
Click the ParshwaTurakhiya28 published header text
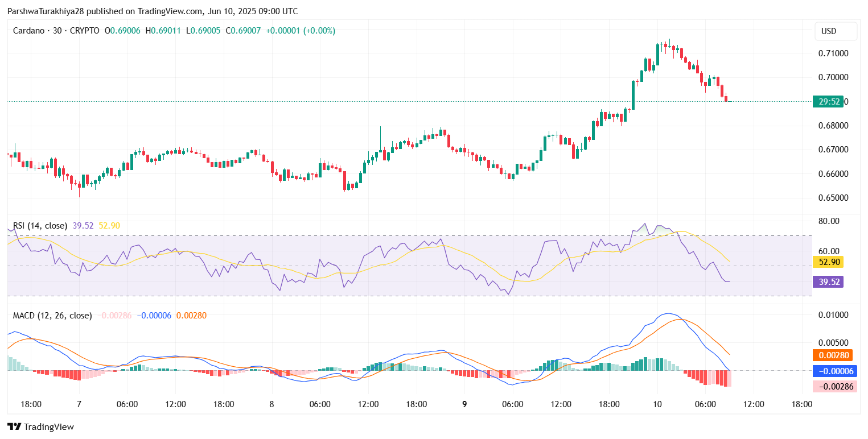tap(152, 11)
